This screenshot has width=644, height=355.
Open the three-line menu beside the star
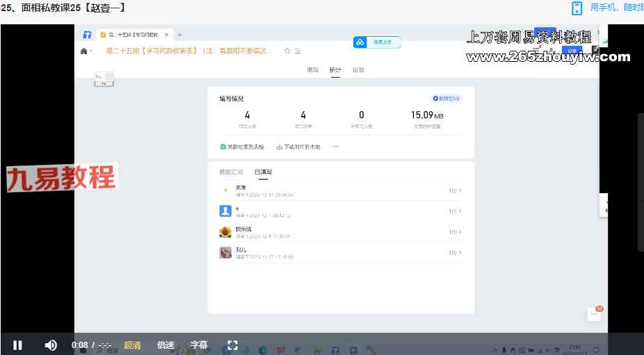click(298, 51)
